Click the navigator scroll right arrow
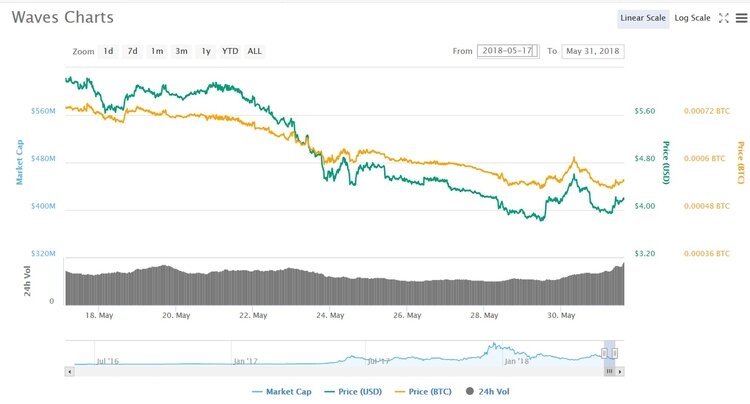750x404 pixels. (x=620, y=371)
